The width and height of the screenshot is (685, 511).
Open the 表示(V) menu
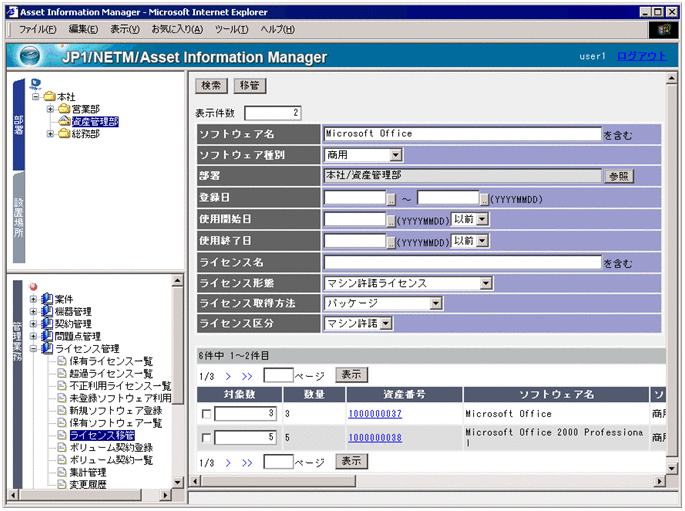125,29
